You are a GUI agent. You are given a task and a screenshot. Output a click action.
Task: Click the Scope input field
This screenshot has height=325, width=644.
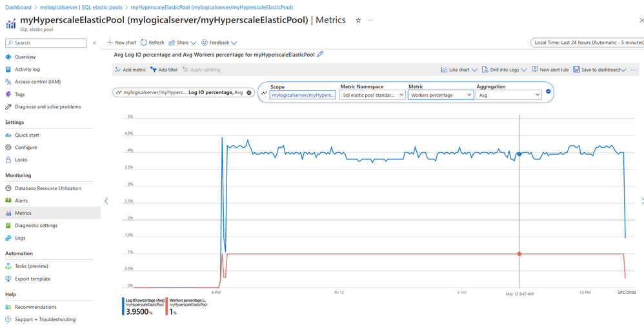(303, 95)
